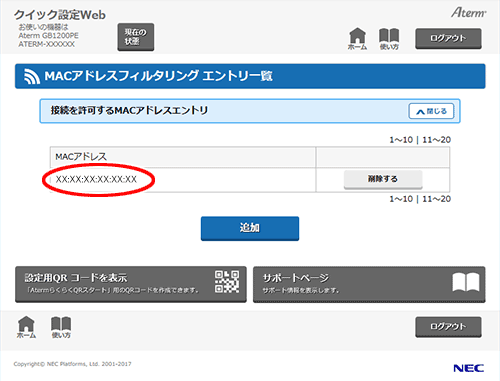Collapse section with 閉じる button

431,111
